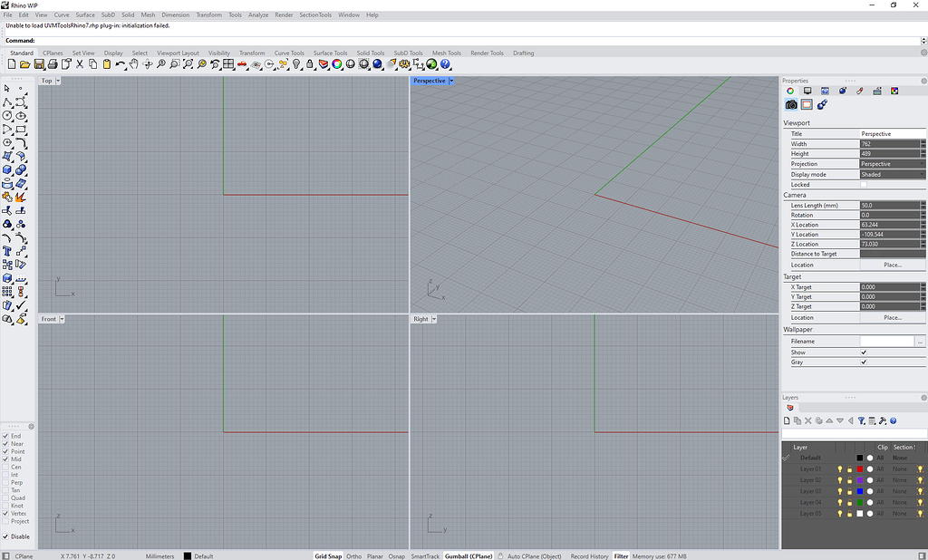Toggle visibility lightbulb for Layer 03

coord(840,491)
